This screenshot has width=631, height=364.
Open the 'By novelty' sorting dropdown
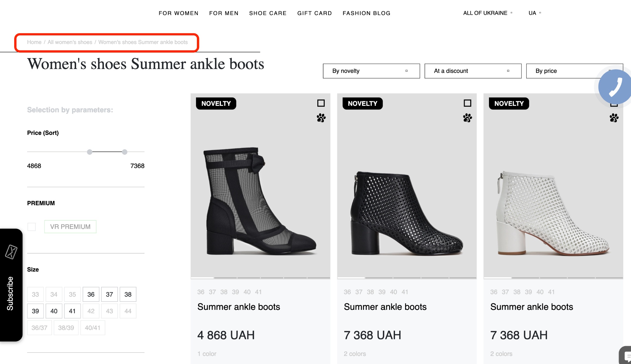point(371,71)
